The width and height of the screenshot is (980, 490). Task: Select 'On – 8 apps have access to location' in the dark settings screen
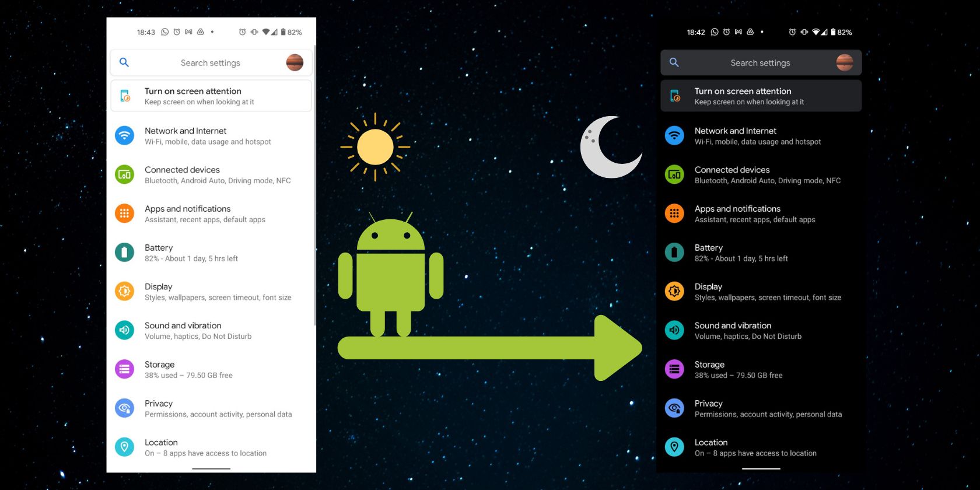(755, 453)
